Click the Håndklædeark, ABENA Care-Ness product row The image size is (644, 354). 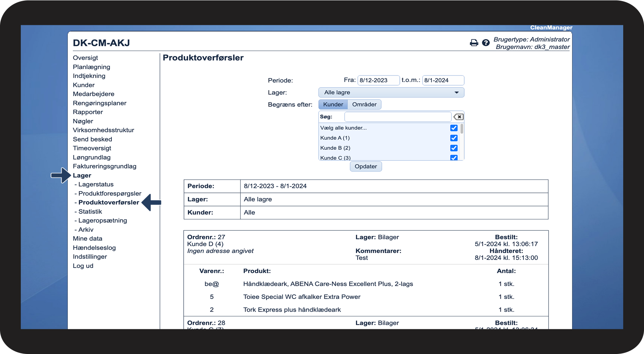coord(328,284)
